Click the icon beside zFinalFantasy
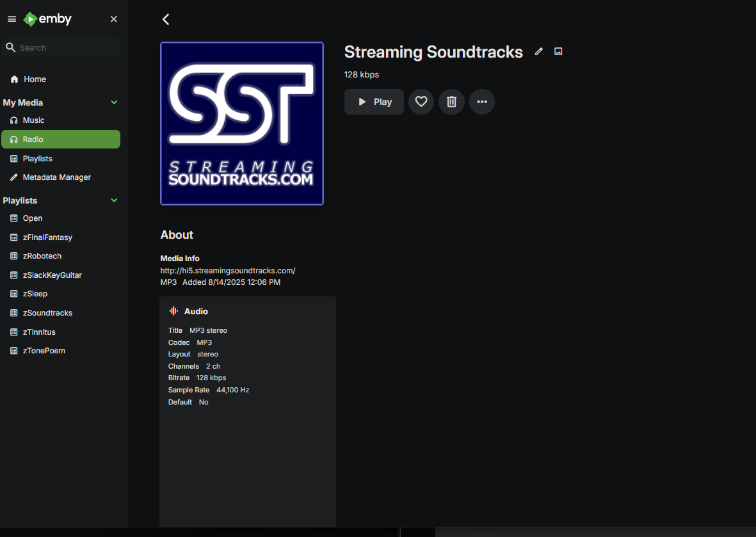 pyautogui.click(x=14, y=237)
